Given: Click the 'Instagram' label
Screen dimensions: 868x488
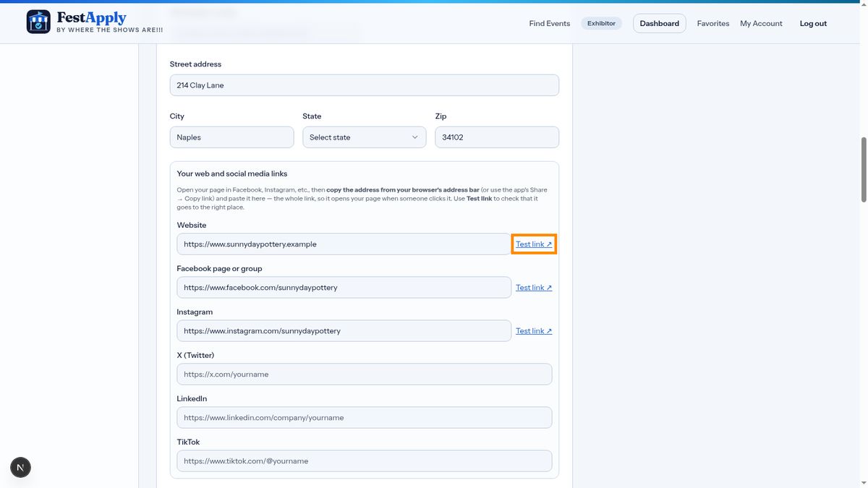Looking at the screenshot, I should tap(195, 312).
